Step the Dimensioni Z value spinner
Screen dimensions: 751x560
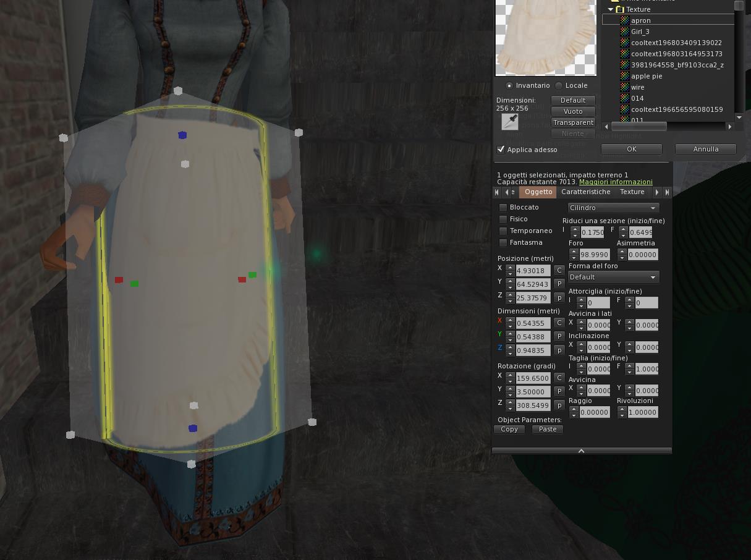(510, 350)
